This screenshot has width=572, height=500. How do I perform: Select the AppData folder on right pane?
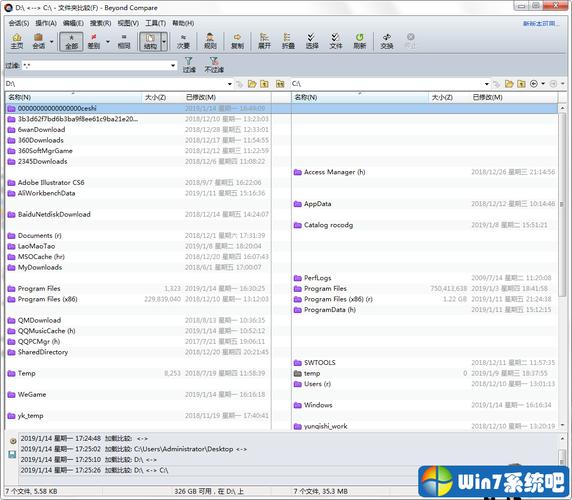pos(317,204)
